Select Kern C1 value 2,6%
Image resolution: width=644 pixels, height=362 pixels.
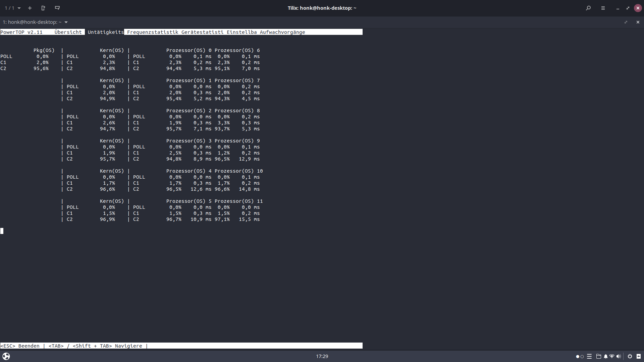[109, 123]
